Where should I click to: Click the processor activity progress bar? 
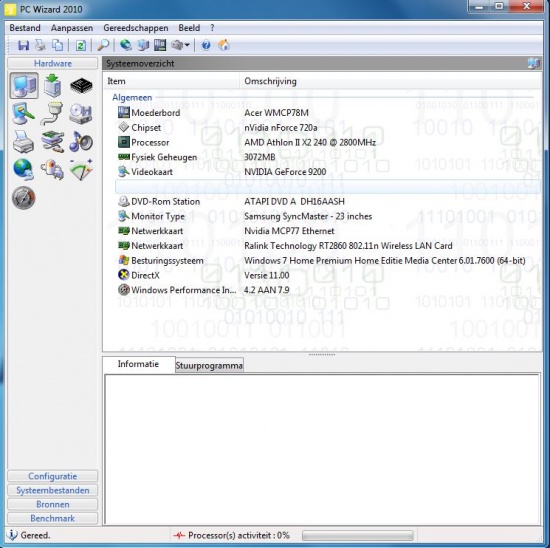358,536
